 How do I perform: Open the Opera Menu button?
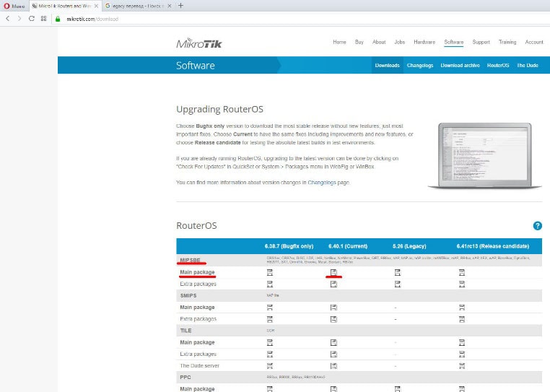[14, 6]
